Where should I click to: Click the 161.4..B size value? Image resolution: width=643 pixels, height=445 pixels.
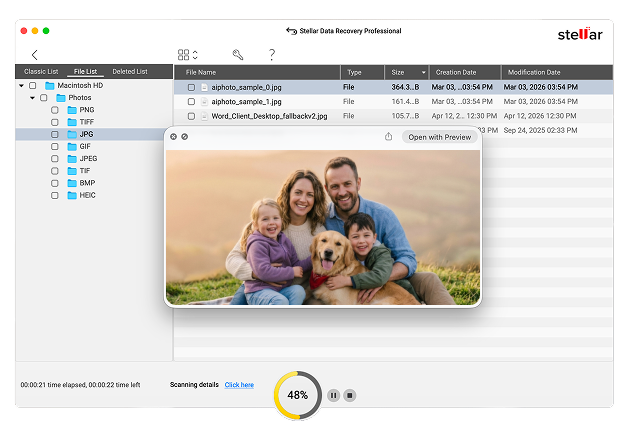405,102
